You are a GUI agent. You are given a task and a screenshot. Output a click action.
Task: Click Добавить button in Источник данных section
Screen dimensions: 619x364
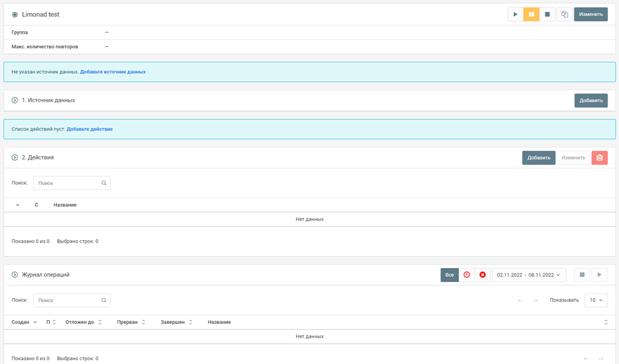tap(590, 100)
